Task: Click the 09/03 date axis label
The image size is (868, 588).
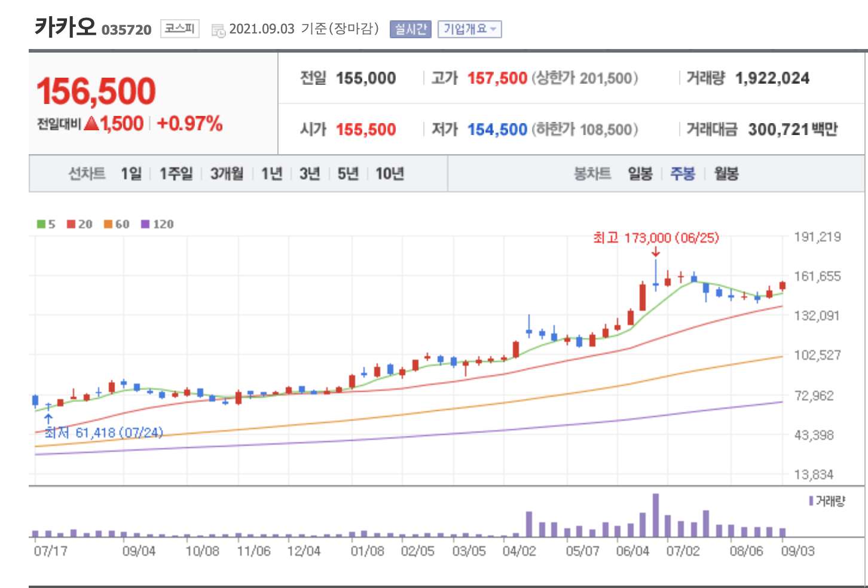Action: tap(797, 551)
